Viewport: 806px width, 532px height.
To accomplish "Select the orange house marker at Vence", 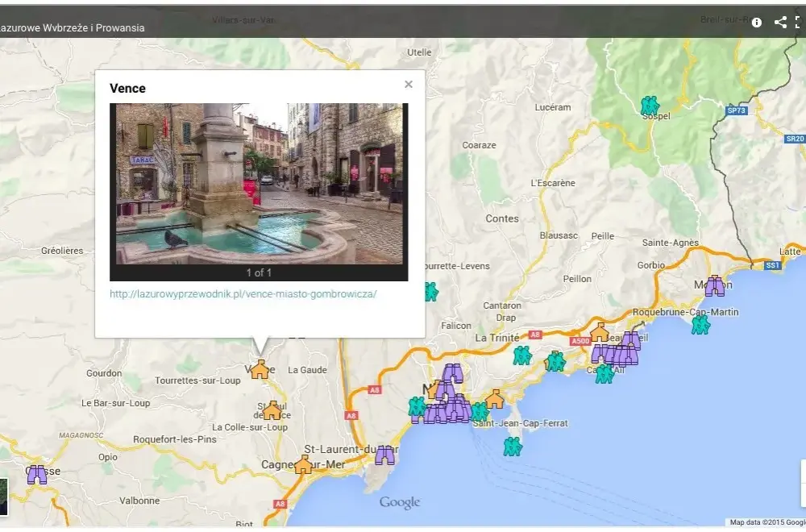I will (260, 369).
